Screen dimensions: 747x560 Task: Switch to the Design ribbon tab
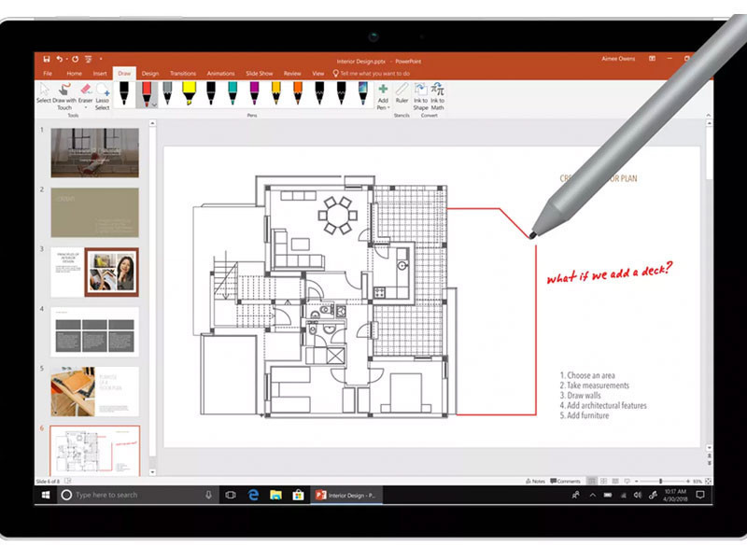click(151, 74)
